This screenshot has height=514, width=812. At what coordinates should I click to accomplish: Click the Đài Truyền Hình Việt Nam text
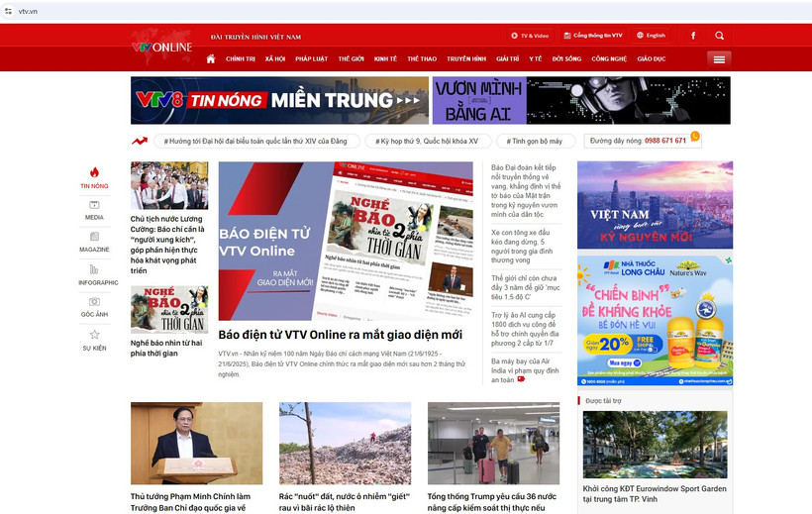[x=255, y=37]
